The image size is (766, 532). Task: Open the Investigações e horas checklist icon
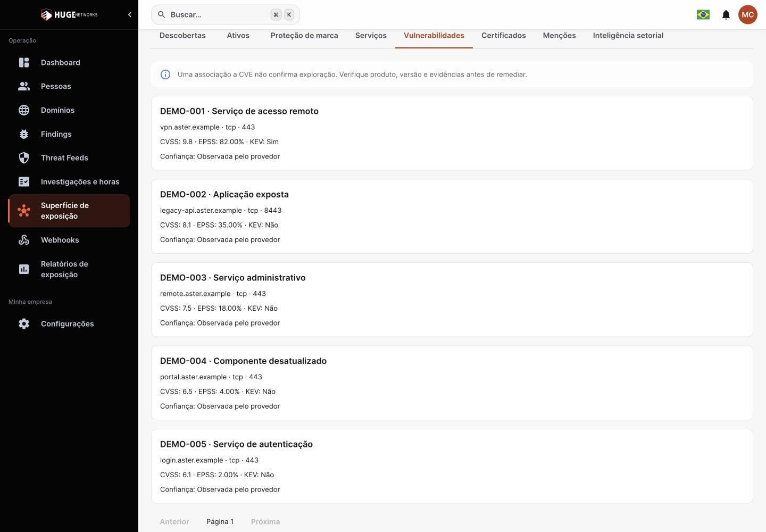[24, 181]
